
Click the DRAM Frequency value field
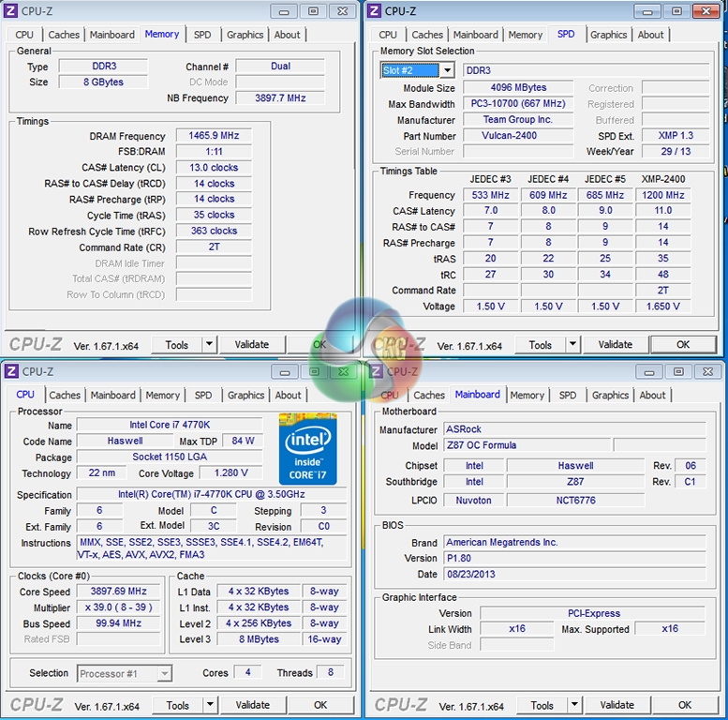coord(214,136)
